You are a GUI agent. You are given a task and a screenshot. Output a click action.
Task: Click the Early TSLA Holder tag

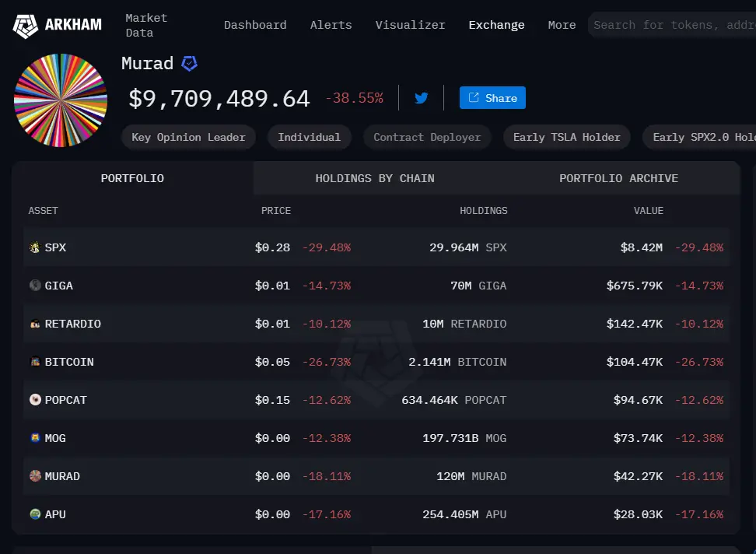point(566,138)
